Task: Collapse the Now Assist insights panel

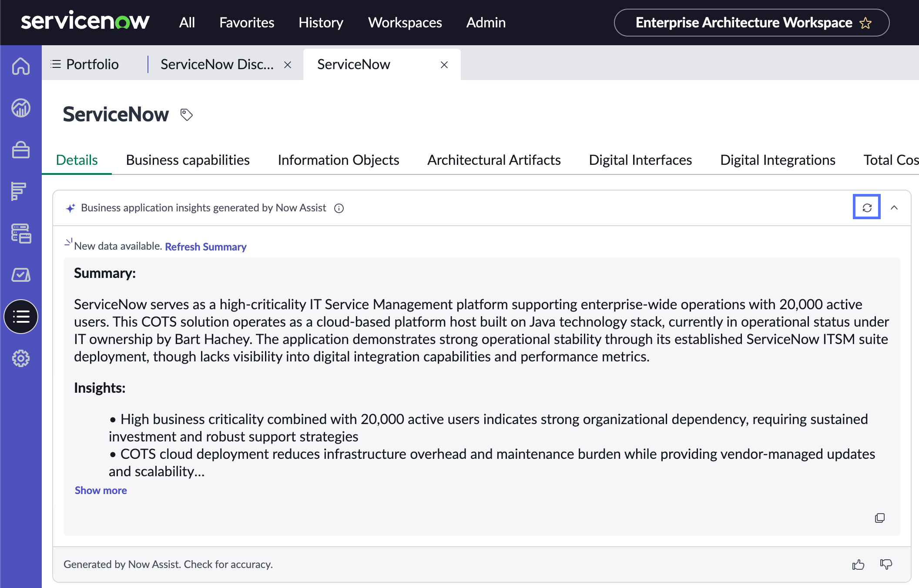Action: tap(894, 207)
